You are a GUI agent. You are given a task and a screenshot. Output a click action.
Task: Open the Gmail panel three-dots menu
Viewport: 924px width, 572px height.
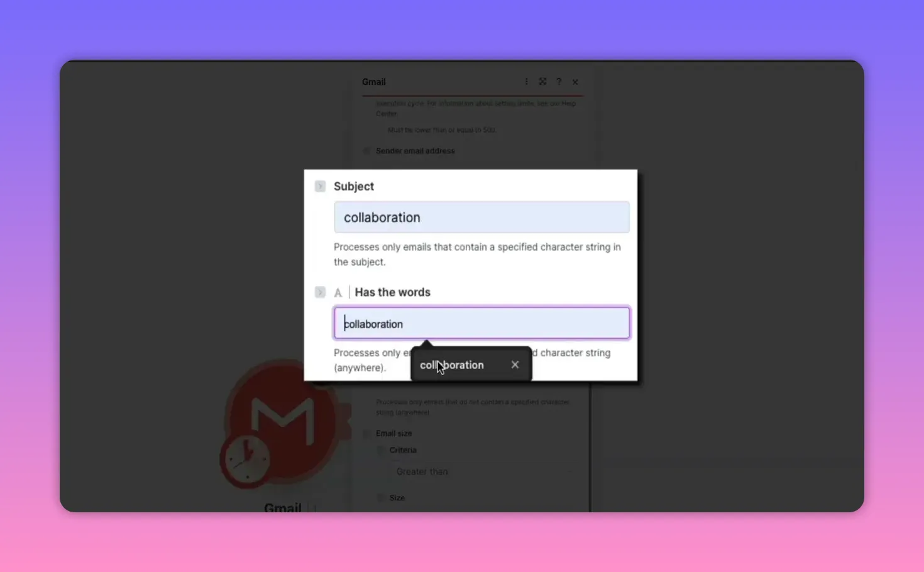tap(526, 82)
